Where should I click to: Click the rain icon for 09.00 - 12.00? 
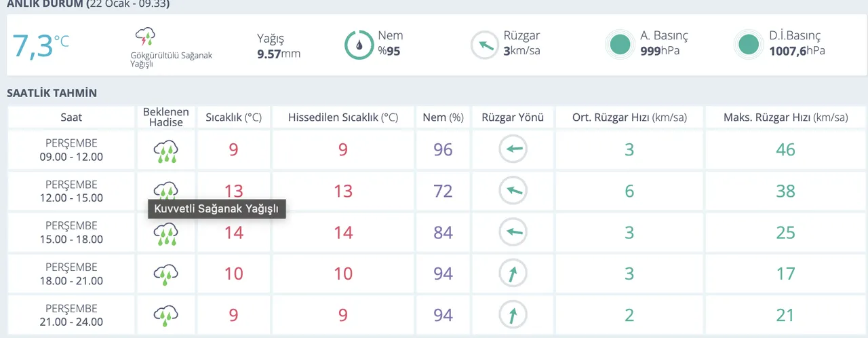[x=165, y=151]
